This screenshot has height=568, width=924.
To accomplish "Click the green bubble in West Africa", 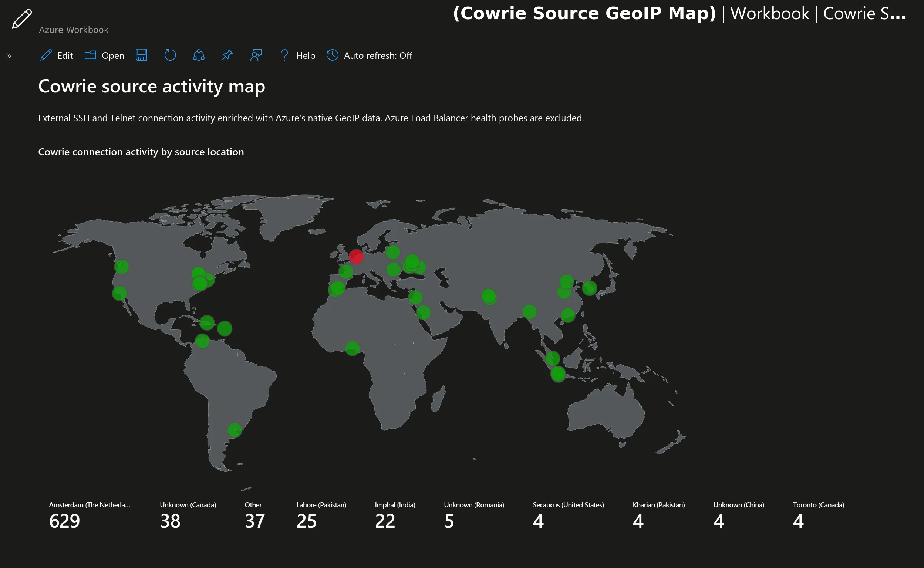I will [x=352, y=348].
